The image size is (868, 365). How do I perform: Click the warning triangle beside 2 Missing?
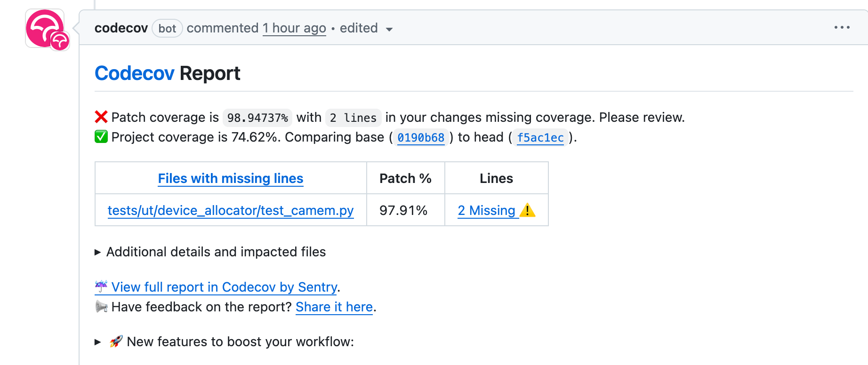coord(528,210)
